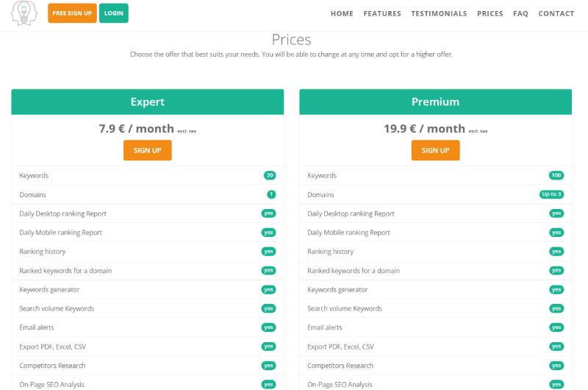Sign up for the Expert plan
Viewport: 588px width, 390px height.
(148, 150)
